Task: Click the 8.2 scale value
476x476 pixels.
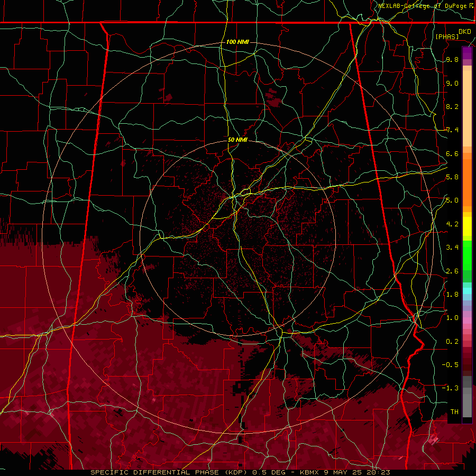Action: click(x=452, y=106)
